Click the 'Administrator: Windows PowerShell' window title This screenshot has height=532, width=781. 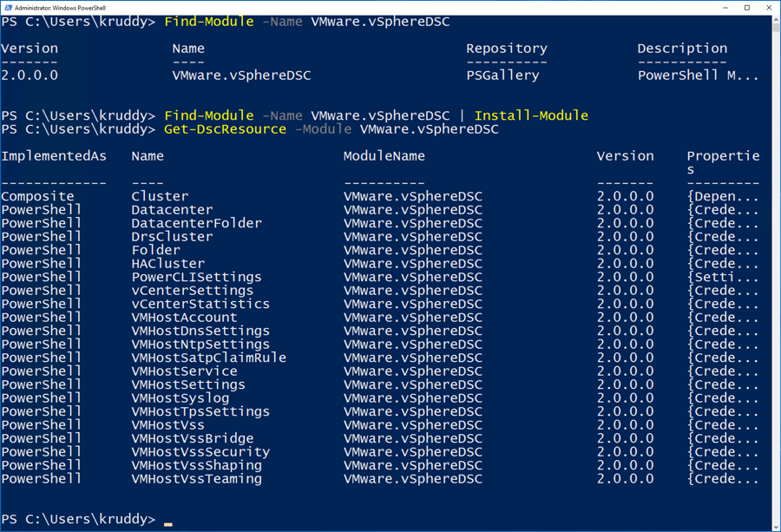pyautogui.click(x=60, y=8)
